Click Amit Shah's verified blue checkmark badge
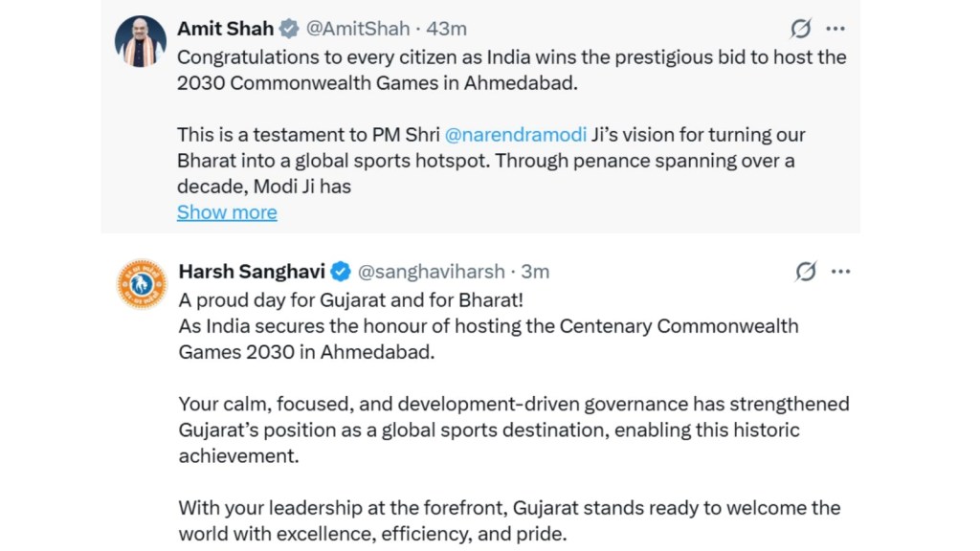The image size is (980, 551). tap(288, 28)
